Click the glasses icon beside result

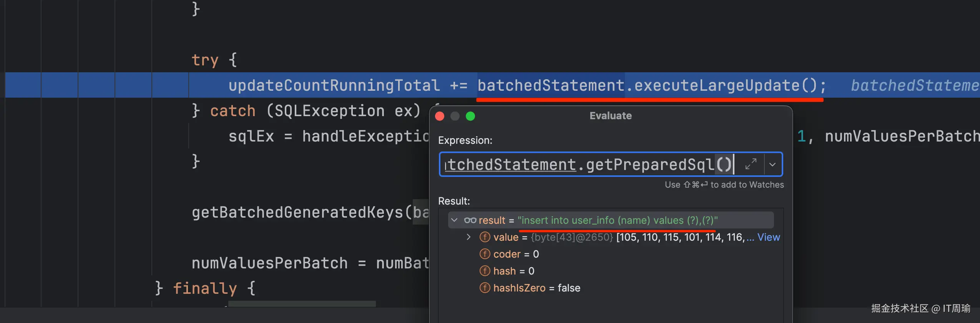pos(470,220)
